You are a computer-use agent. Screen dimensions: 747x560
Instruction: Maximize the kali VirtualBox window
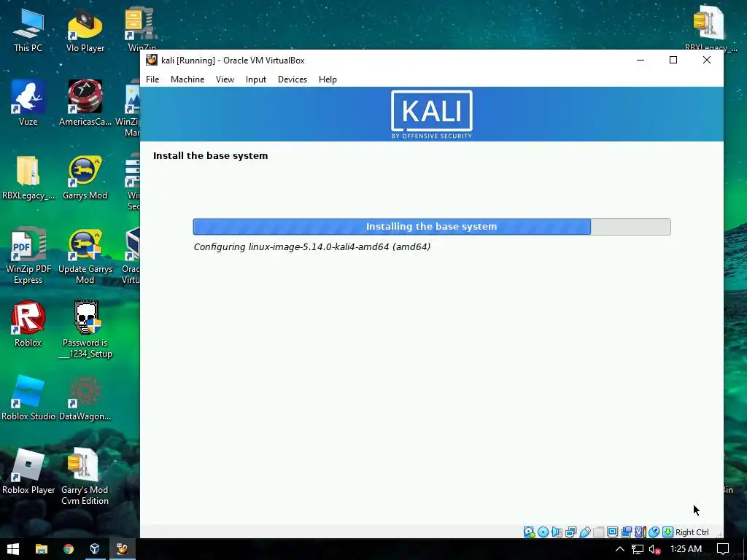[673, 60]
